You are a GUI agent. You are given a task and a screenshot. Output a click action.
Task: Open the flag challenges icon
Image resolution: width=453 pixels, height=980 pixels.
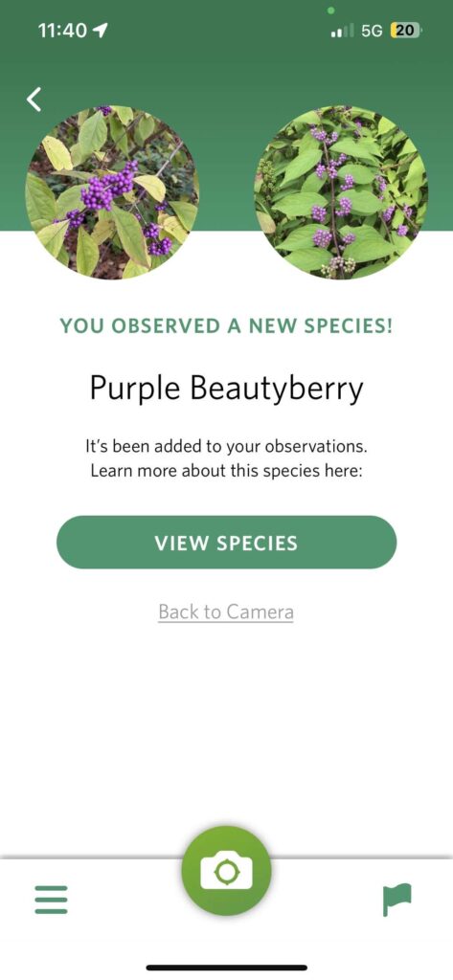click(x=397, y=900)
